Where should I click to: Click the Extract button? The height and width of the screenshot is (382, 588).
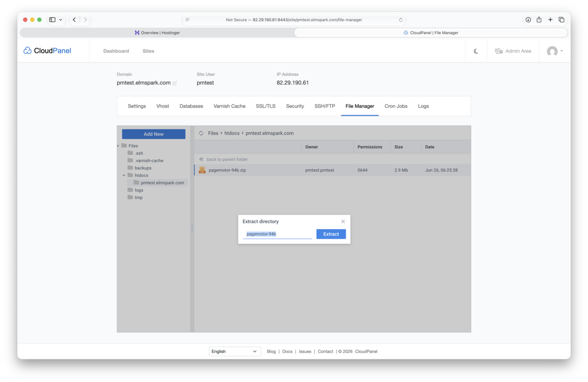(331, 234)
